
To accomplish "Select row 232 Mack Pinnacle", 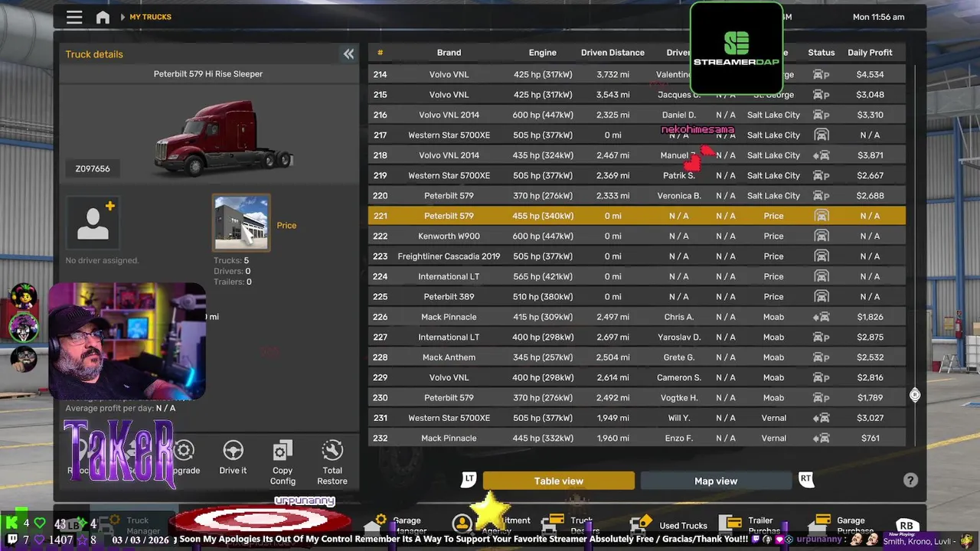I will (637, 438).
